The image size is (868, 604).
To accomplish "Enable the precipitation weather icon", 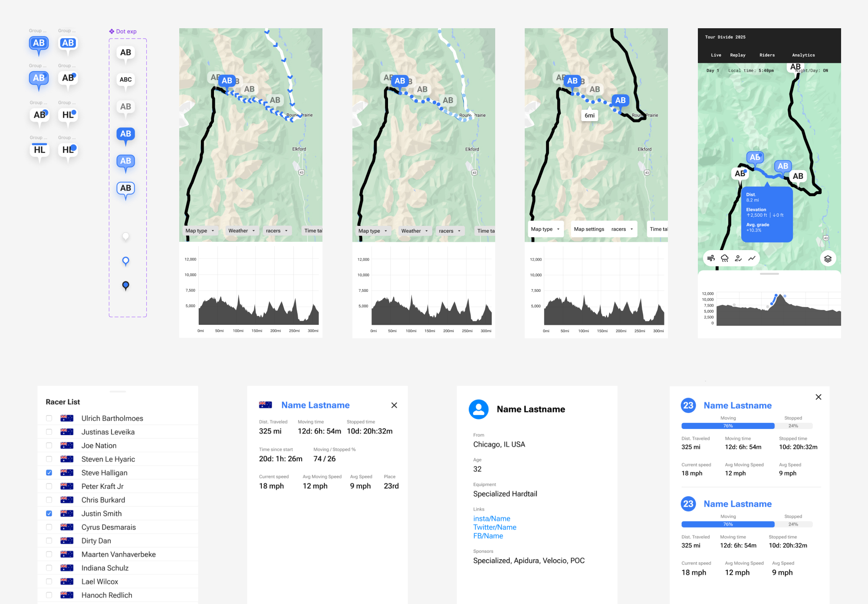I will 724,258.
